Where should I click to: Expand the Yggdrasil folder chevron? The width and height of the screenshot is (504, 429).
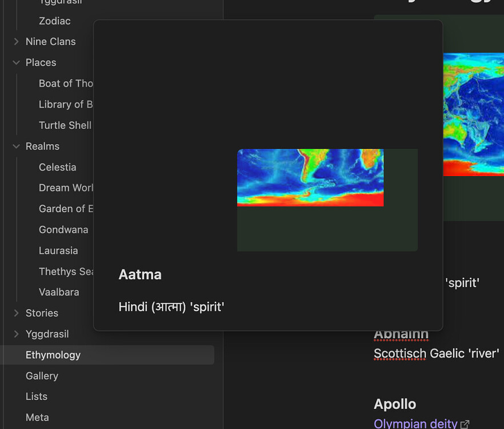[17, 333]
